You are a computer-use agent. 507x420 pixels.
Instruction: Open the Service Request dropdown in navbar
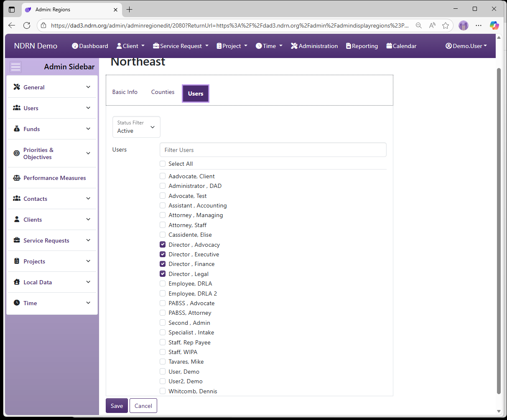[x=181, y=46]
